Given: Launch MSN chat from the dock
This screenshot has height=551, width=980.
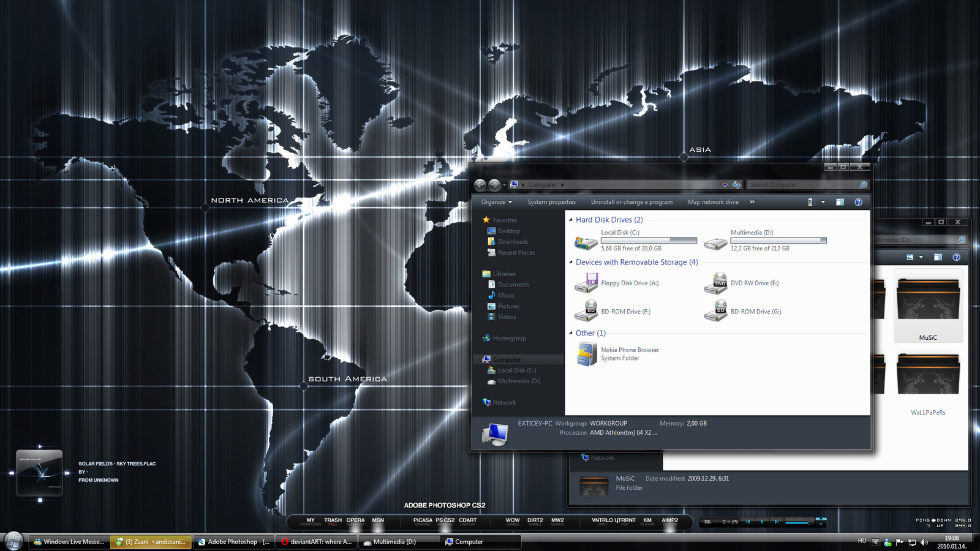Looking at the screenshot, I should point(378,522).
